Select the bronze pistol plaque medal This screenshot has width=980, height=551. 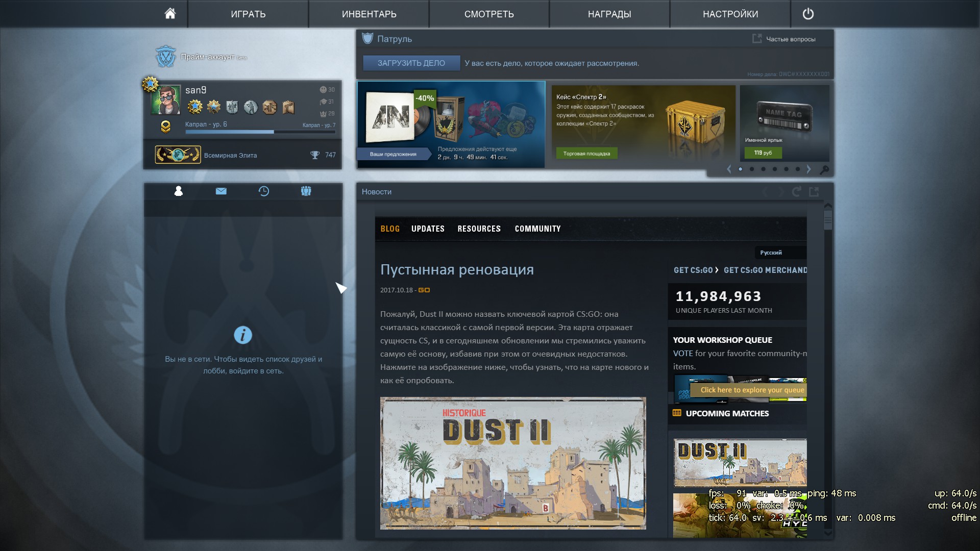288,107
